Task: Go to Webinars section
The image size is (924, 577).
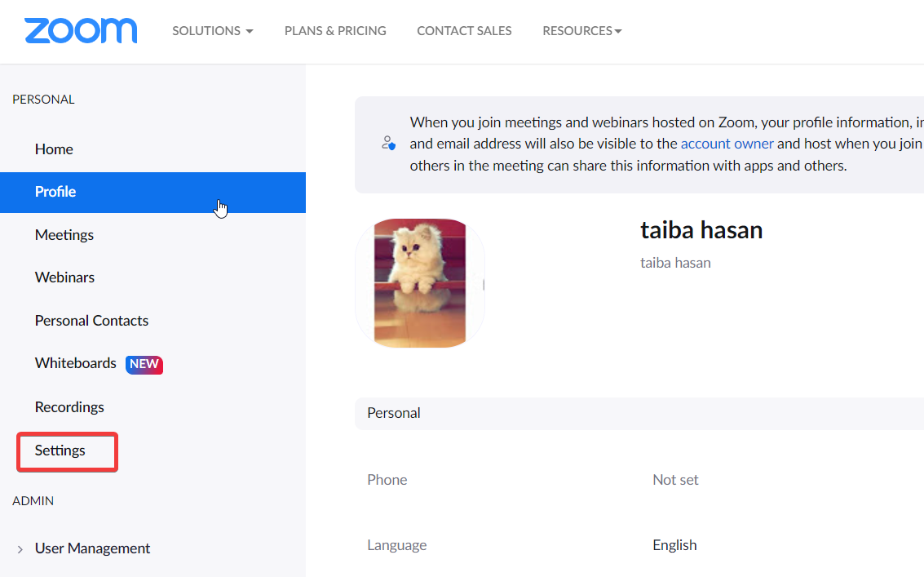Action: click(x=64, y=277)
